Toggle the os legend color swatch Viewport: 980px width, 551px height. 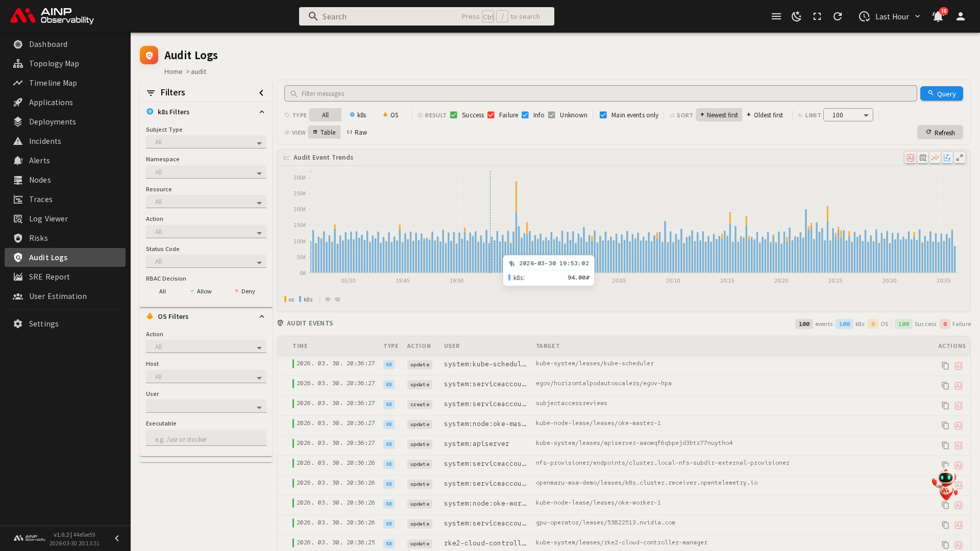[x=286, y=299]
